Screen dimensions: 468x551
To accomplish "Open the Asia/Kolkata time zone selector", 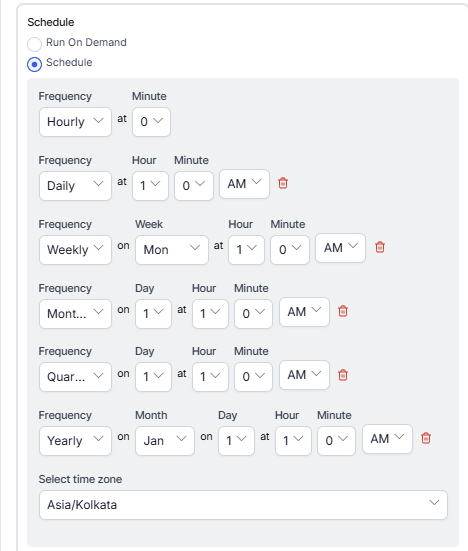I will pos(243,505).
